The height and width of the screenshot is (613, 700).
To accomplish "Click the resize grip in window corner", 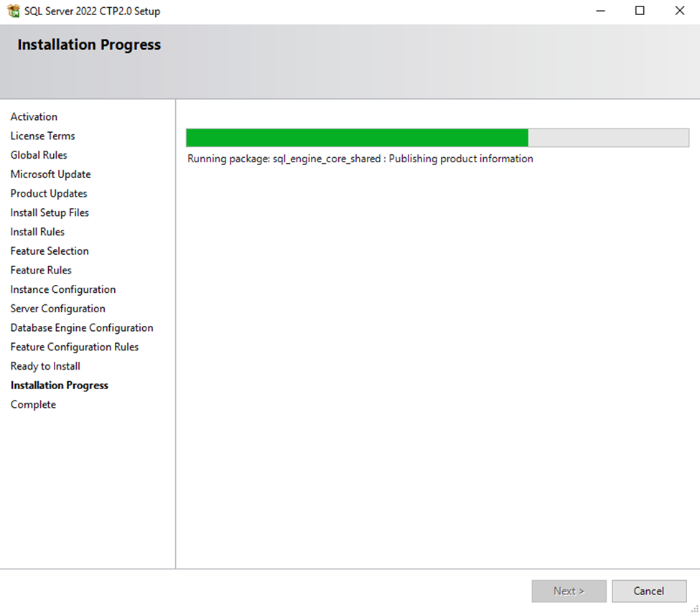I will tap(695, 608).
